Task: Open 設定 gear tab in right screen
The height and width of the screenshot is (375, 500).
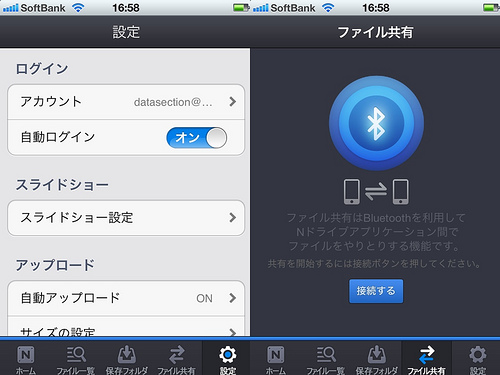Action: click(x=477, y=359)
